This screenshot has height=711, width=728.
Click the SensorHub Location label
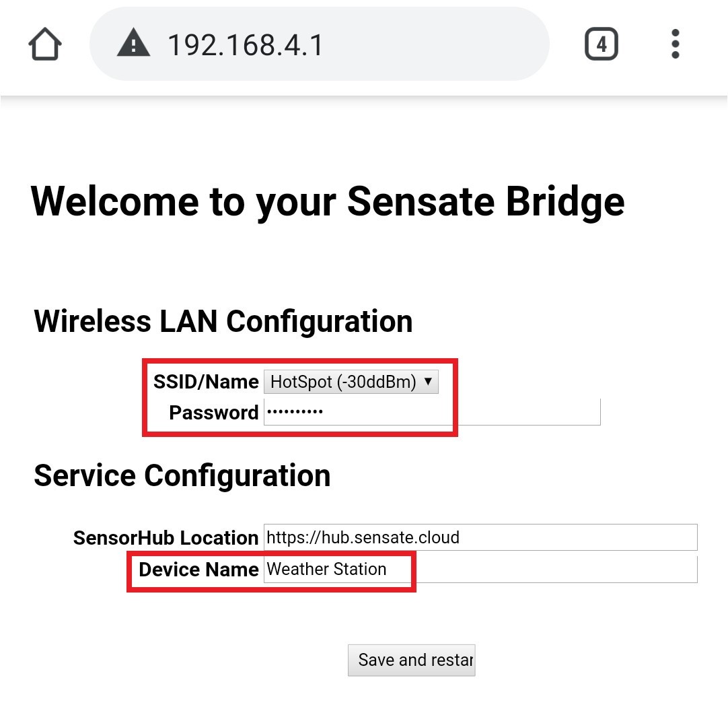point(166,538)
